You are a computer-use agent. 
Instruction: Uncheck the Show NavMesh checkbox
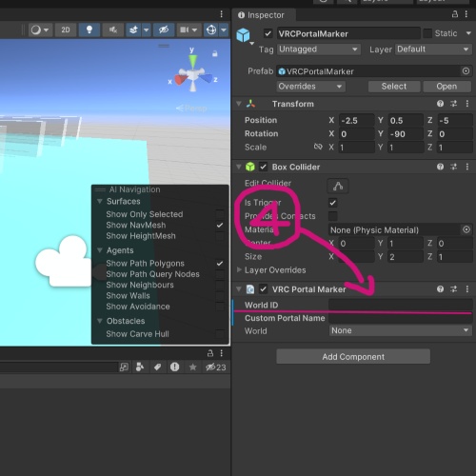tap(220, 225)
